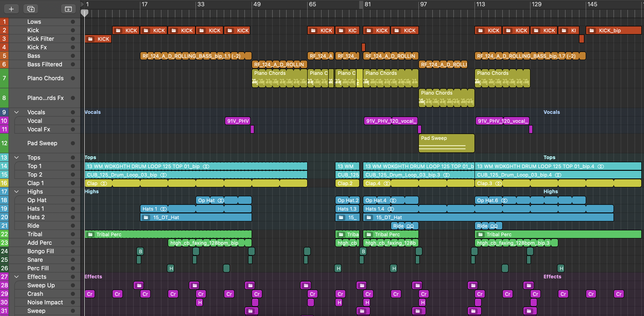Screen dimensions: 644x316
Task: Click the track number 12 color strip
Action: tap(4, 143)
